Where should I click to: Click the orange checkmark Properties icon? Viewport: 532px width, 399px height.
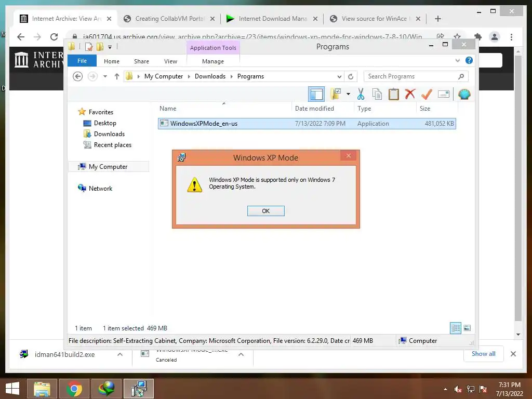pyautogui.click(x=427, y=94)
